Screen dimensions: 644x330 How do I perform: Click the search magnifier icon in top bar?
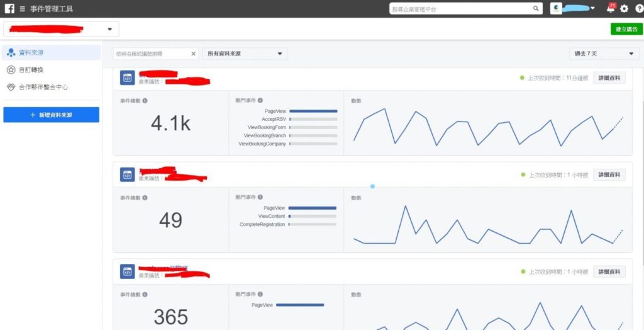536,9
